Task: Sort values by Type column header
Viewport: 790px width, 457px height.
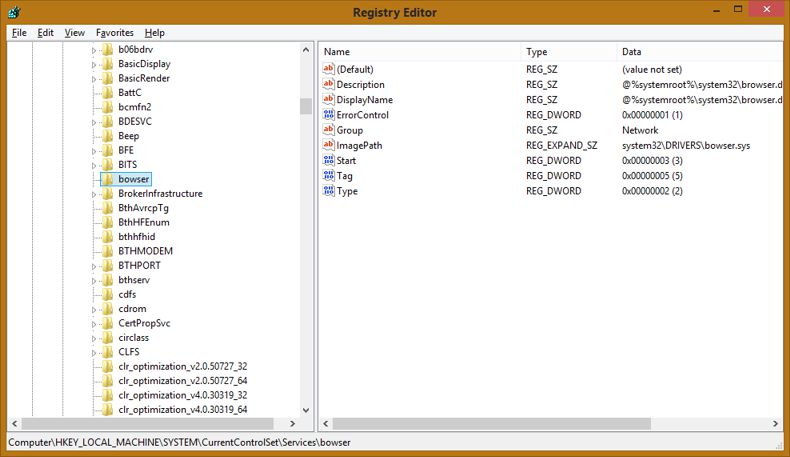Action: (x=569, y=51)
